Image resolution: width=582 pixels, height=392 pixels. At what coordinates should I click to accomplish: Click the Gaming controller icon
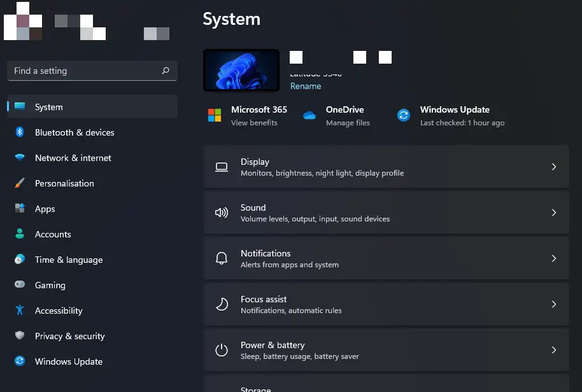click(x=20, y=284)
